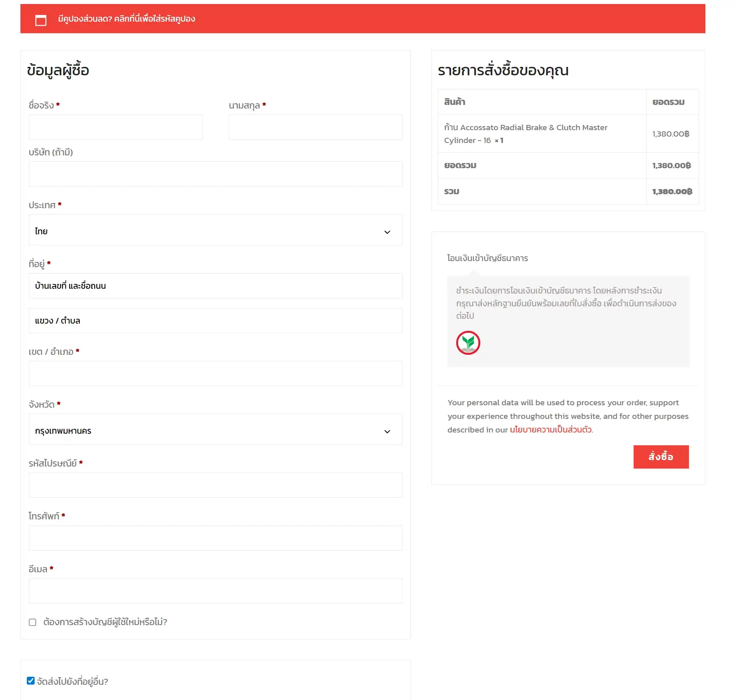Focus the แขวง / ตำบล address field
The height and width of the screenshot is (700, 735).
click(215, 321)
